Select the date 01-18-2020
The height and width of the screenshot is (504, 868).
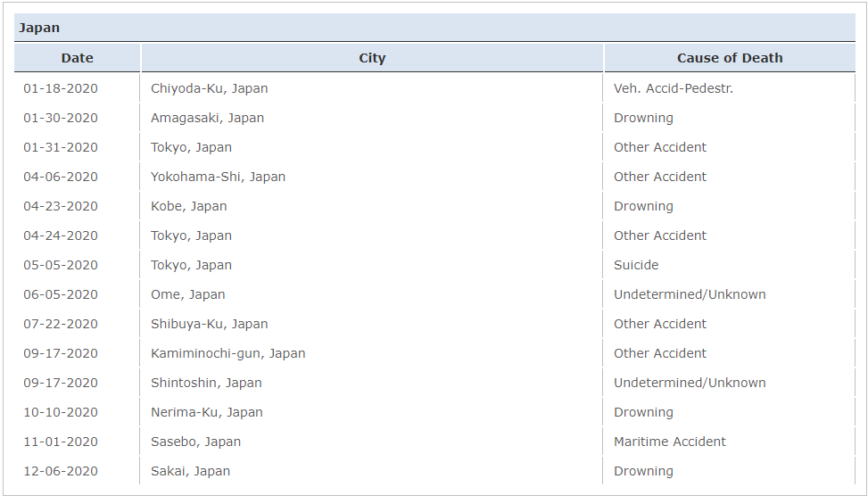(x=61, y=88)
